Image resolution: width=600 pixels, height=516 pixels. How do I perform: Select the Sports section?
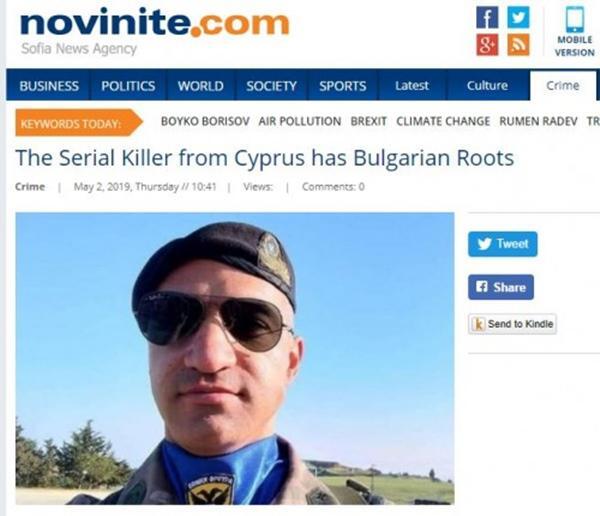343,86
